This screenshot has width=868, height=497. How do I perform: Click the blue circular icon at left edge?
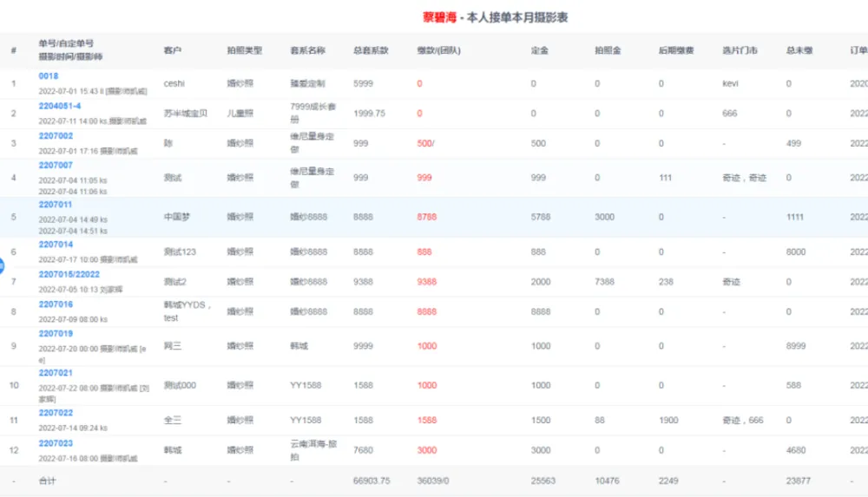tap(2, 262)
